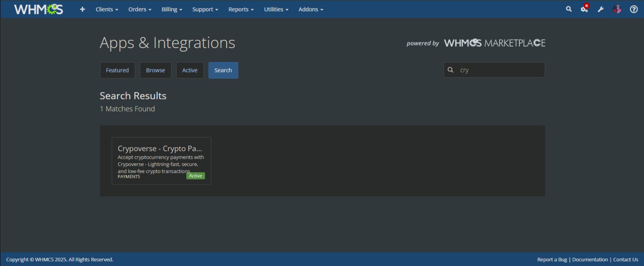Open the help question mark icon
This screenshot has height=266, width=644.
pyautogui.click(x=634, y=9)
